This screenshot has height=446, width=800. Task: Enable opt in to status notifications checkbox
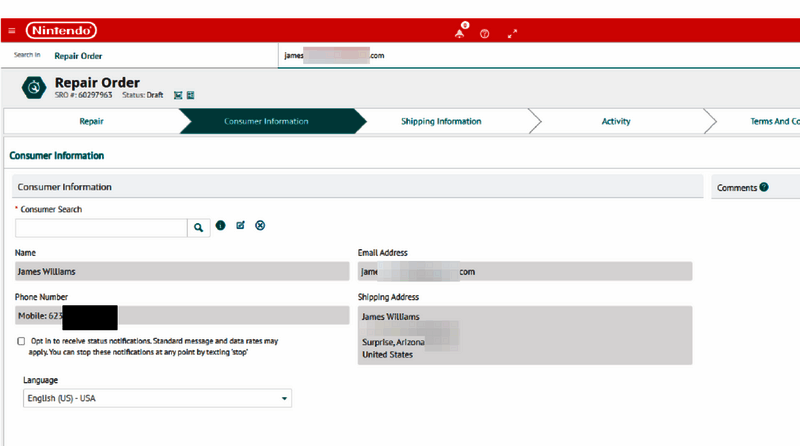pyautogui.click(x=22, y=341)
